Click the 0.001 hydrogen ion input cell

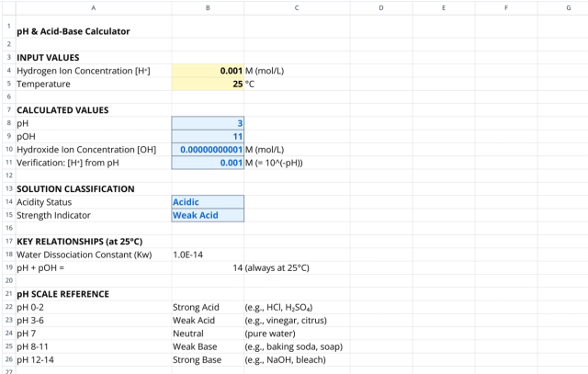208,71
